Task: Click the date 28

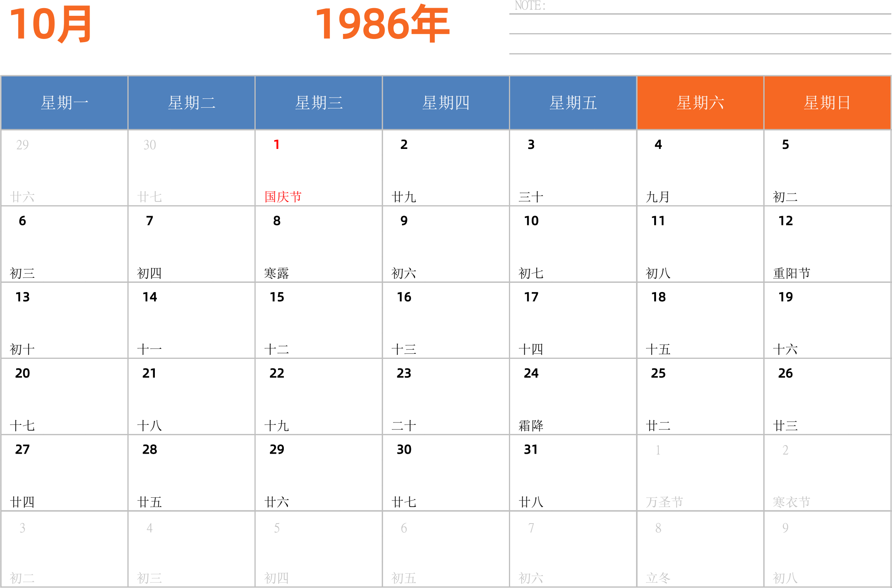Action: 149,450
